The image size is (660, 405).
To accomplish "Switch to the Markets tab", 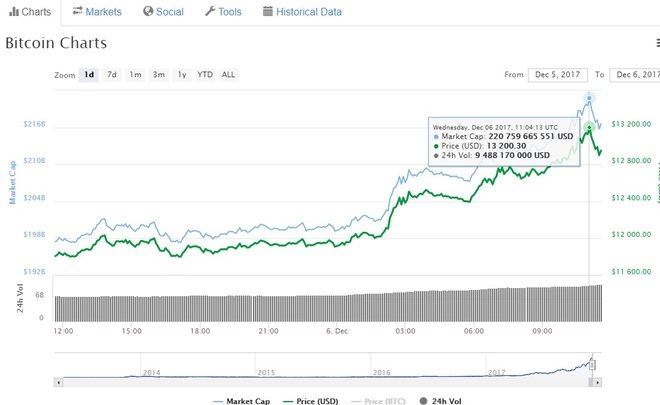I will point(97,12).
